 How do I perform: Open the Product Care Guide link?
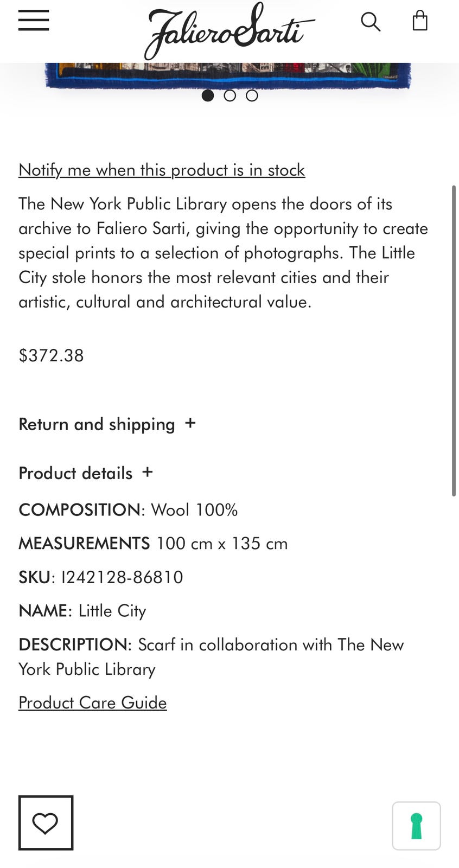93,703
